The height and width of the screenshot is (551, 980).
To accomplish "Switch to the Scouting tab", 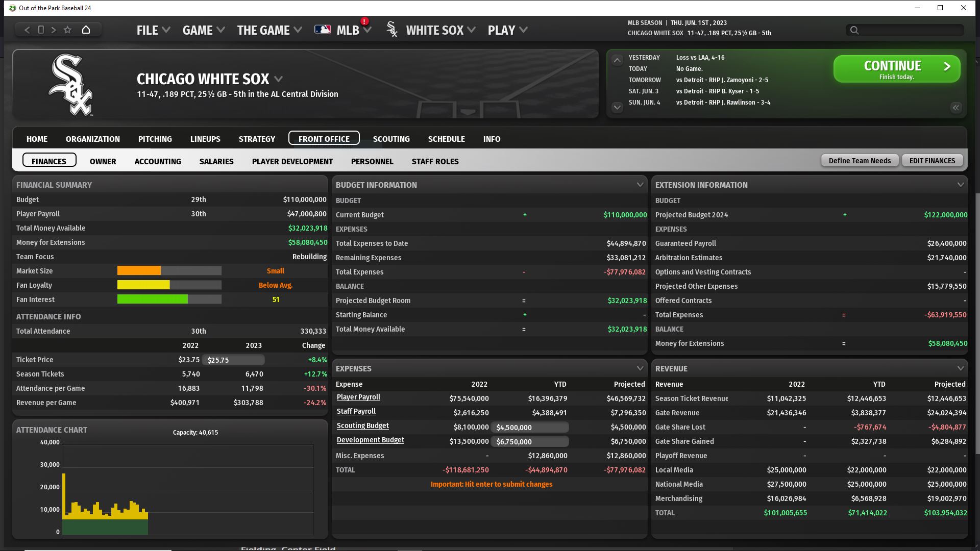I will (x=391, y=139).
